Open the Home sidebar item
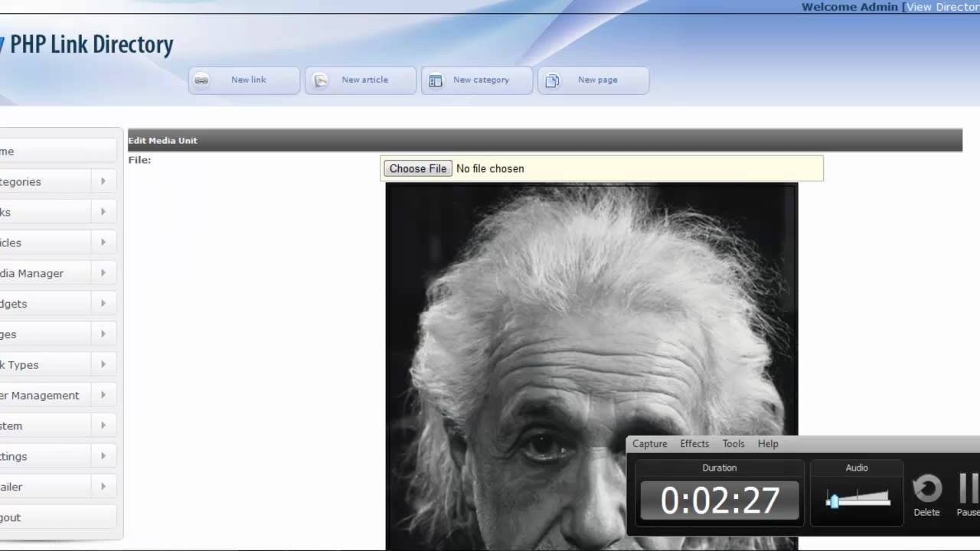980x551 pixels. click(x=58, y=151)
